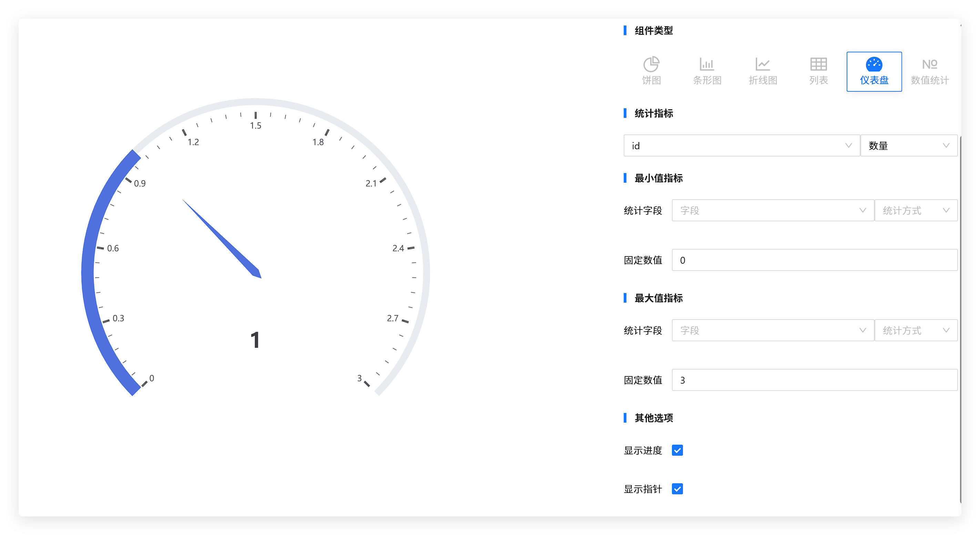Uncheck the 显示指针 checkbox

(677, 488)
